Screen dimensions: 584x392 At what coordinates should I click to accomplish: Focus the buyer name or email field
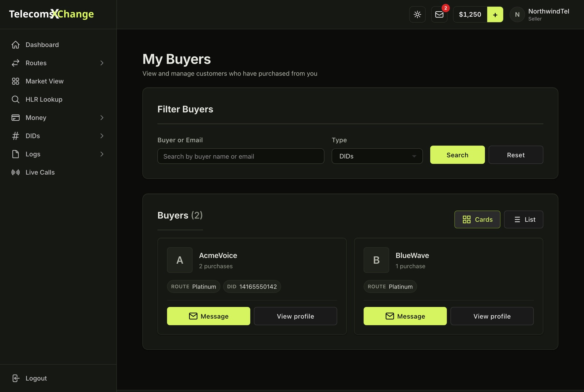pyautogui.click(x=241, y=156)
